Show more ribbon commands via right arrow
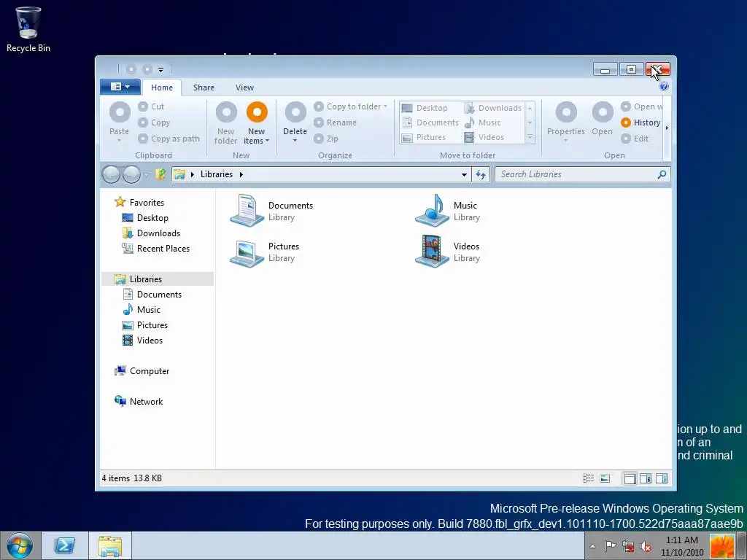Viewport: 747px width, 560px height. [x=667, y=128]
